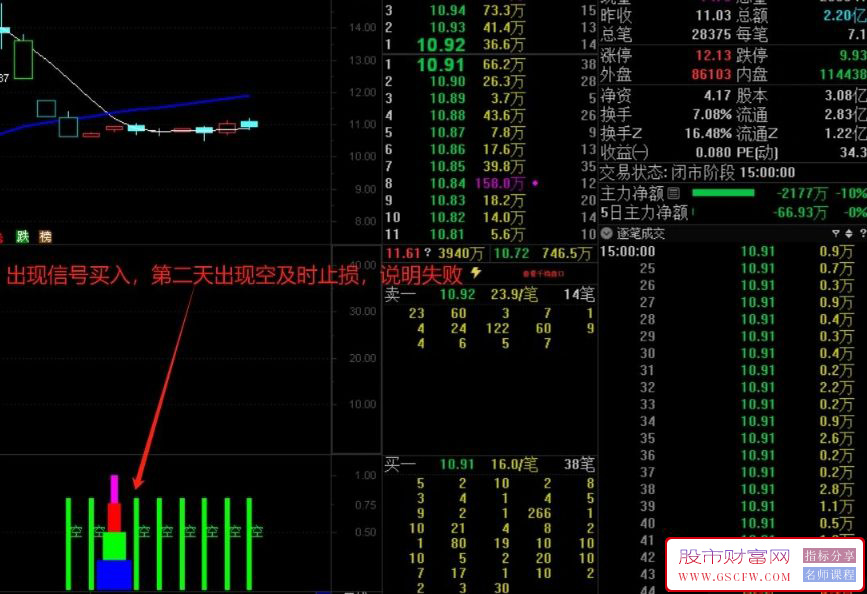Click the 总笔 value 28375
The height and width of the screenshot is (594, 867).
pos(711,34)
